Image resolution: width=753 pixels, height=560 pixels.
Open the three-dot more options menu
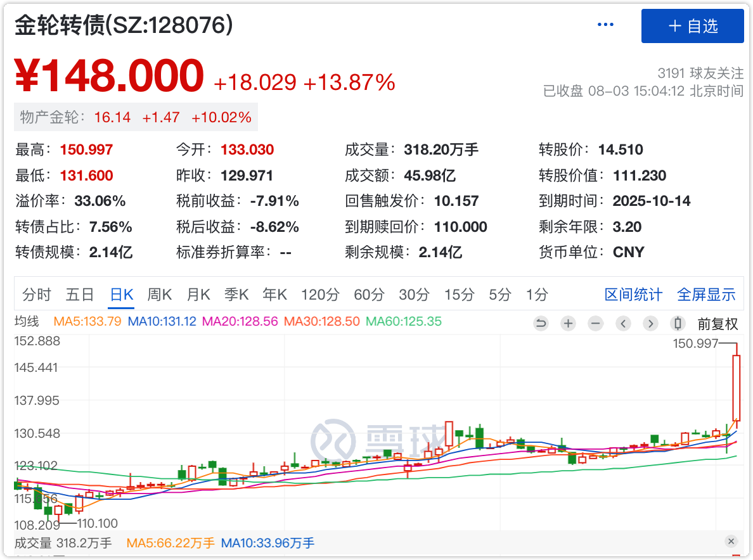tap(605, 25)
